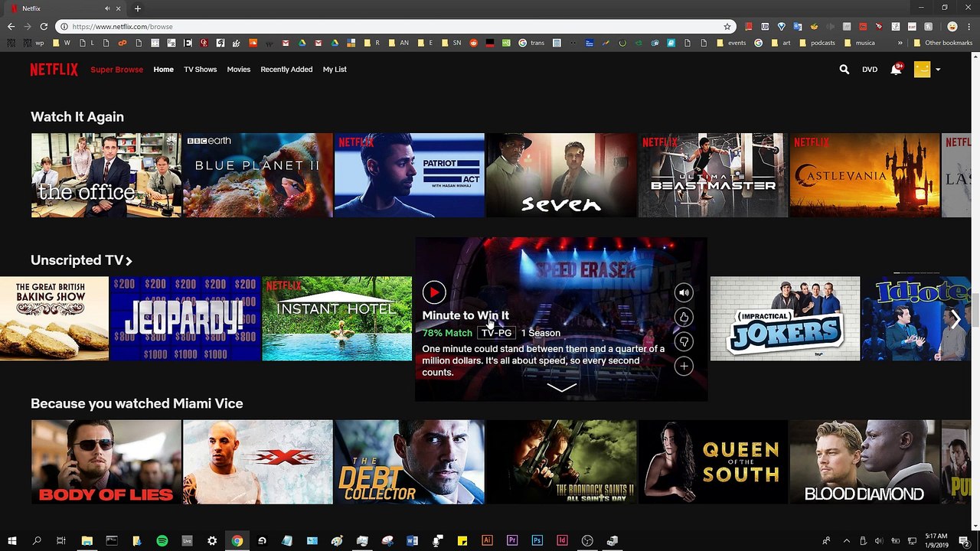Open Spotify from the taskbar

tap(162, 541)
